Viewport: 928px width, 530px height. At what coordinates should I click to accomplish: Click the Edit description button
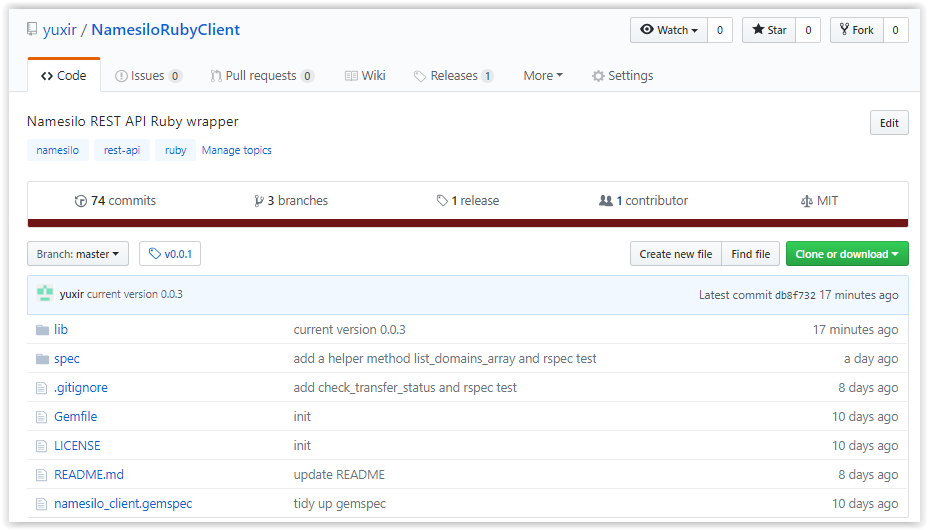[x=889, y=123]
